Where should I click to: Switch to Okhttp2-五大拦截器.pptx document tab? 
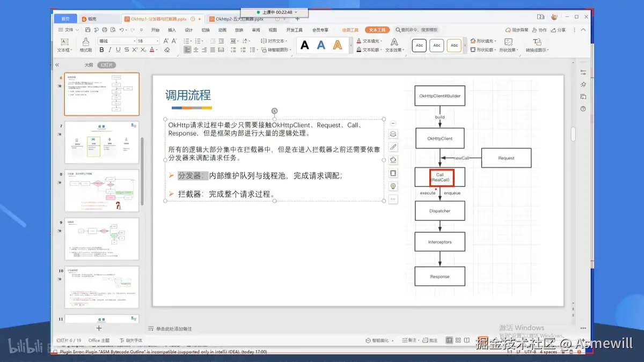(x=240, y=19)
